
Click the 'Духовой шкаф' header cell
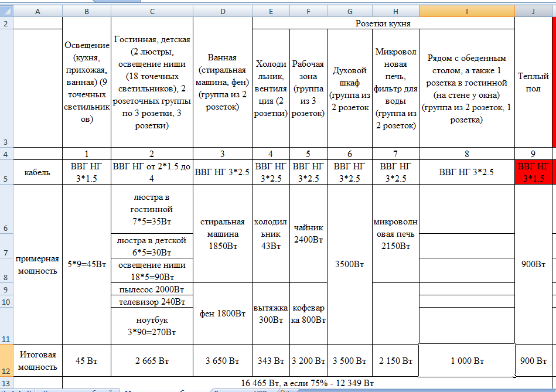[350, 88]
